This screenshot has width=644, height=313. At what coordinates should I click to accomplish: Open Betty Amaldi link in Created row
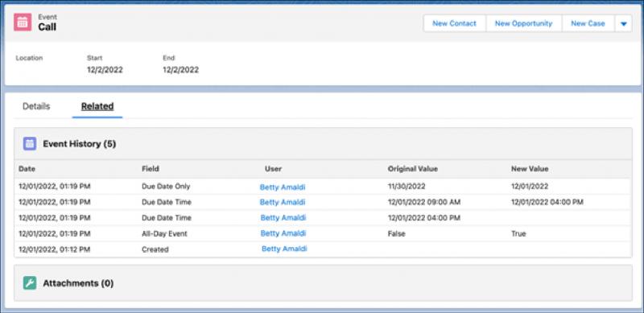[x=284, y=249]
